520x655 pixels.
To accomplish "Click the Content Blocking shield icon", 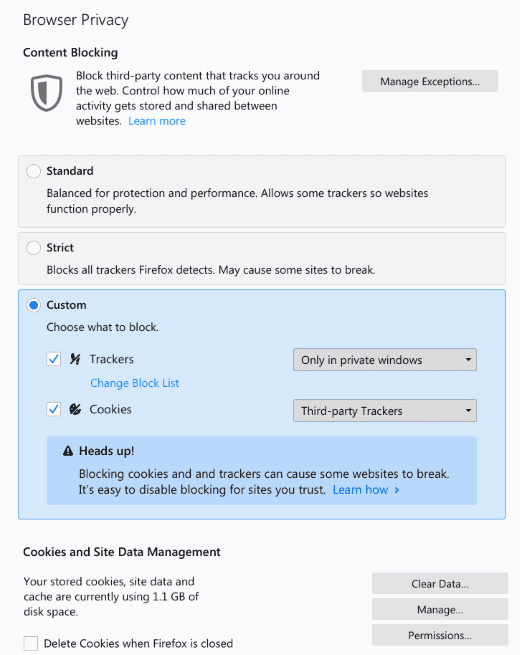I will pos(46,93).
